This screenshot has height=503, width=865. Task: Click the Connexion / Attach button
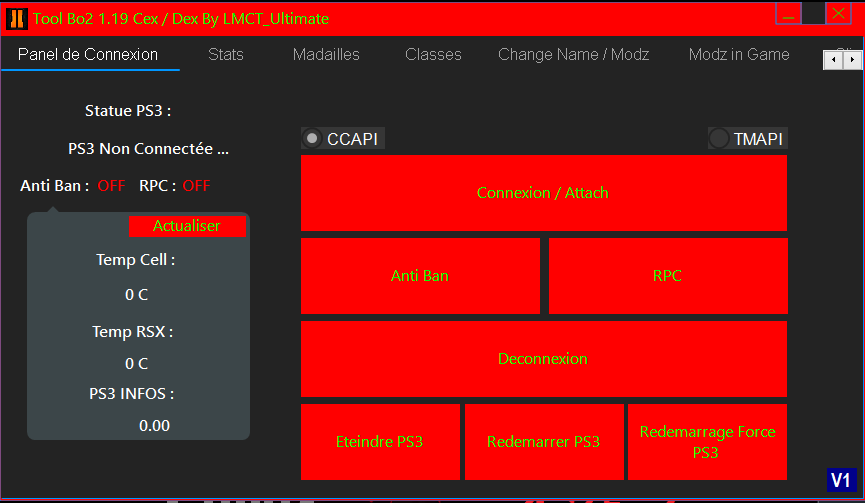pyautogui.click(x=543, y=192)
